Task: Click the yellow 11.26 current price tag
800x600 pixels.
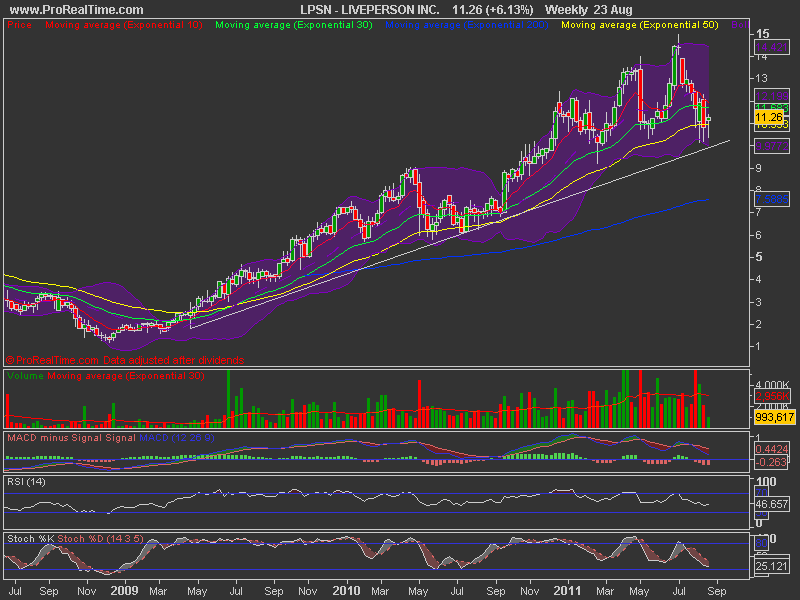Action: point(769,117)
